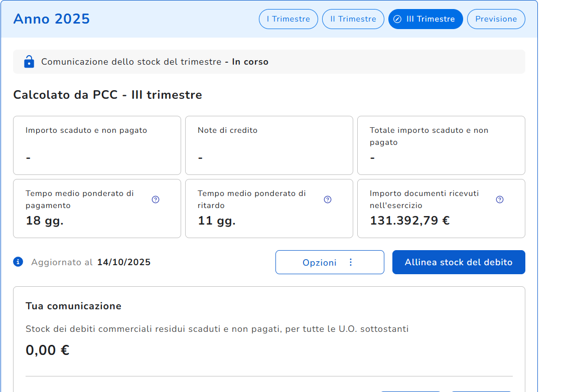Click the Anno 2025 heading
The image size is (578, 392).
click(x=51, y=19)
